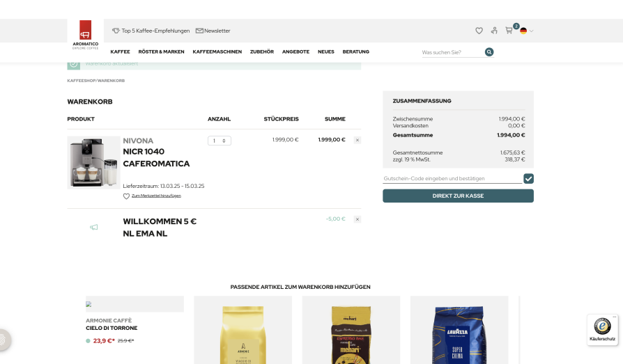Click the -5,00 € discount amount
Screen dimensions: 623x364
(335, 219)
